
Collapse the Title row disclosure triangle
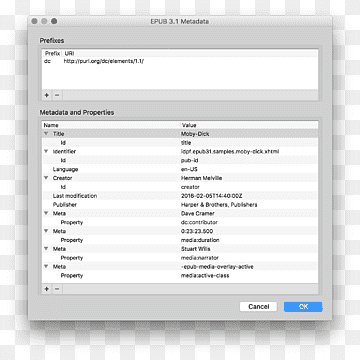click(46, 134)
